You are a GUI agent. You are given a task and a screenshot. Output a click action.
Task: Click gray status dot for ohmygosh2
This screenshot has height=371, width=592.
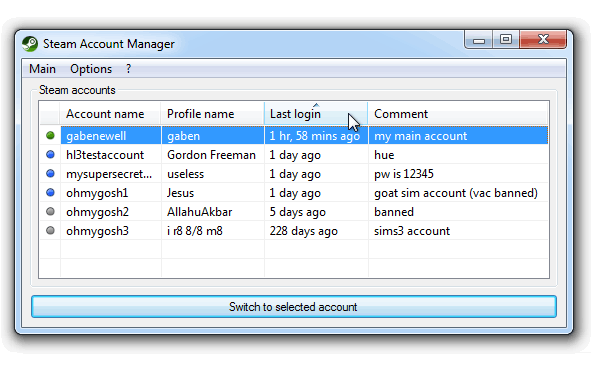pos(50,211)
